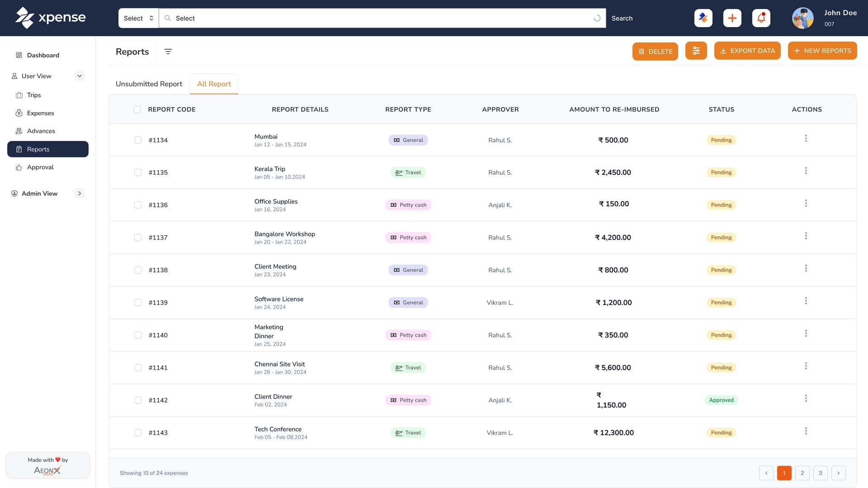Open the settings sliders button
868x488 pixels.
point(696,51)
